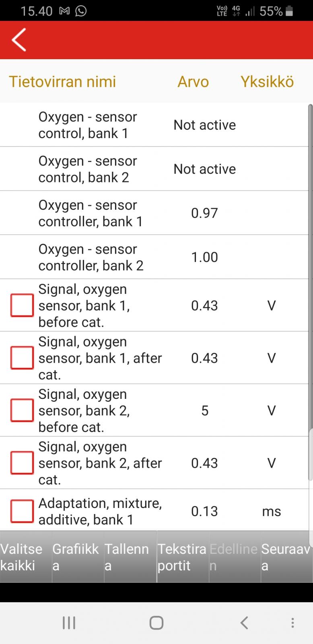Tap the Android back navigation arrow
Screen dimensions: 313x644
[x=244, y=623]
